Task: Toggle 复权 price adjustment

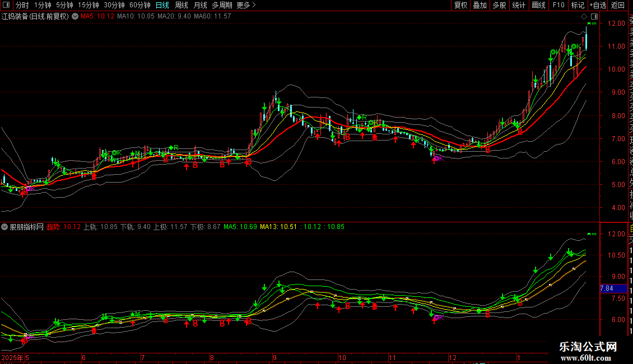Action: click(x=460, y=5)
